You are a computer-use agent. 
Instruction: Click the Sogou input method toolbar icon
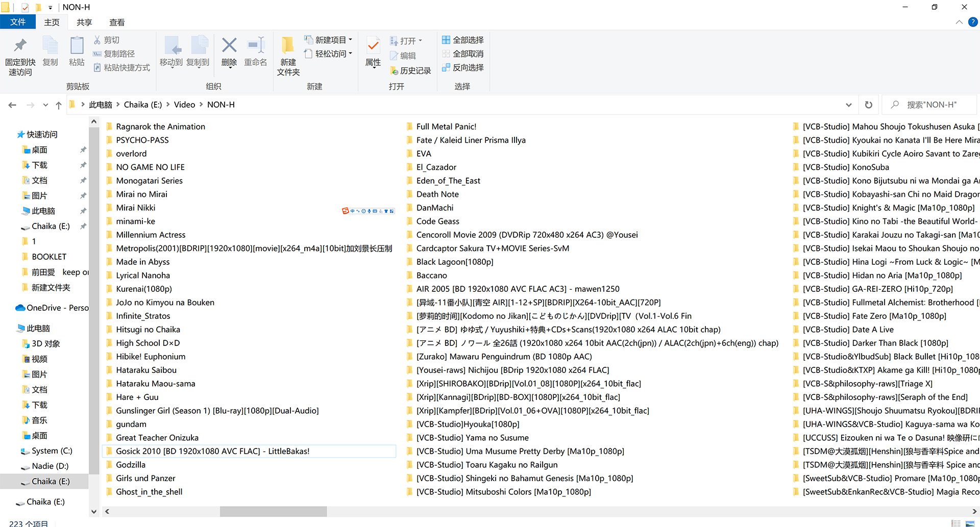pos(346,211)
